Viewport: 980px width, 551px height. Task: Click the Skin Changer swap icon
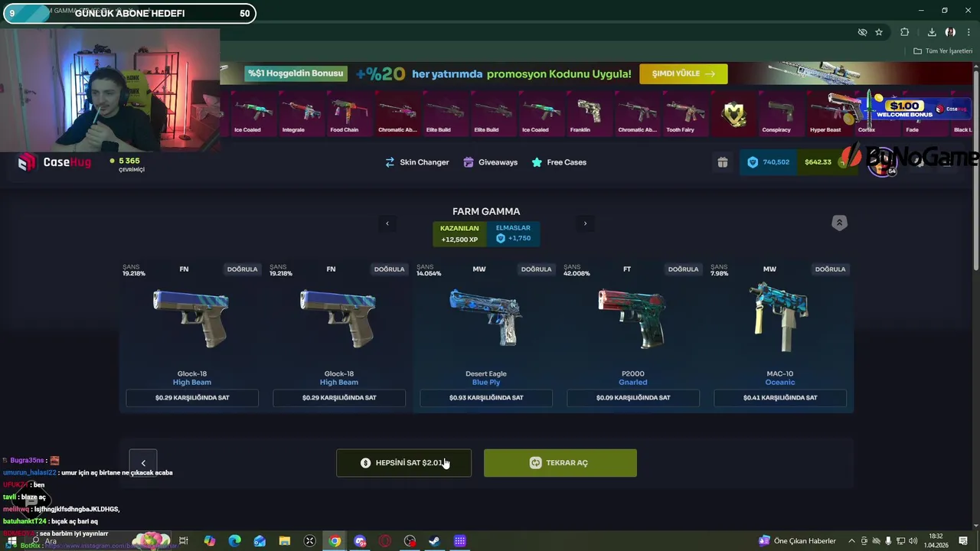tap(390, 162)
